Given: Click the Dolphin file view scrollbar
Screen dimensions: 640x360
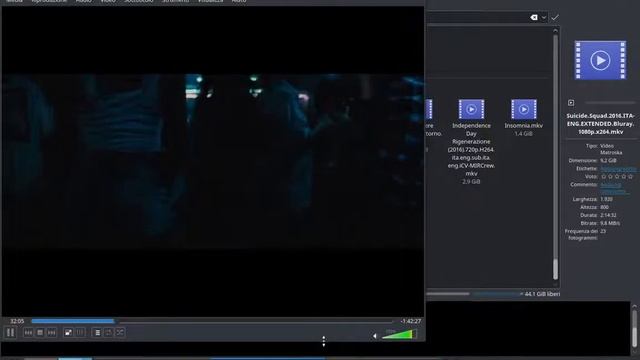Looking at the screenshot, I should click(555, 157).
